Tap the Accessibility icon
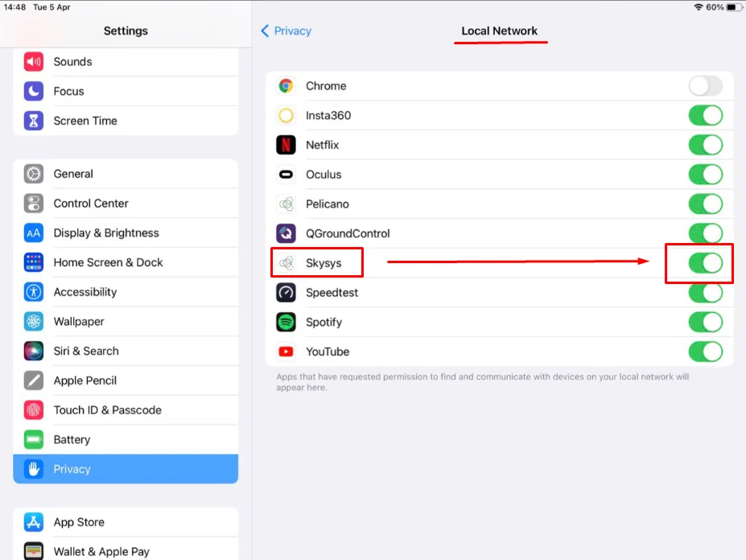Image resolution: width=746 pixels, height=560 pixels. [x=33, y=292]
